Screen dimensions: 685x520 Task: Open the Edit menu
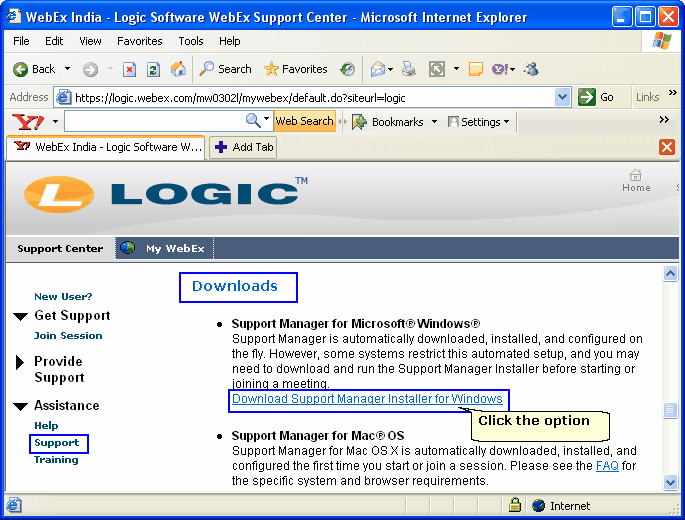54,41
